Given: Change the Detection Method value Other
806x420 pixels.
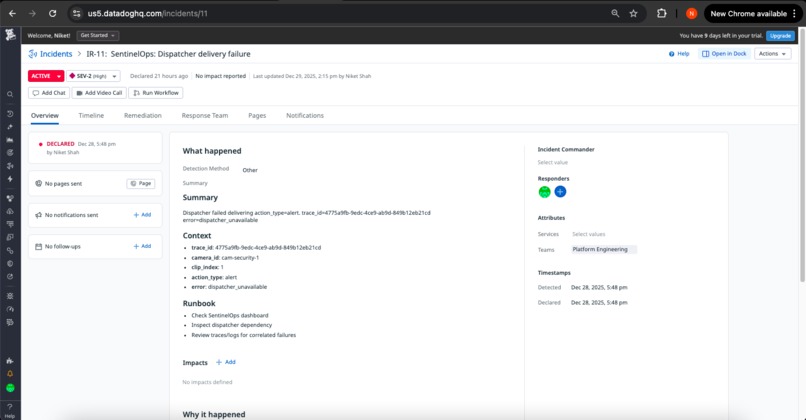Looking at the screenshot, I should tap(250, 170).
